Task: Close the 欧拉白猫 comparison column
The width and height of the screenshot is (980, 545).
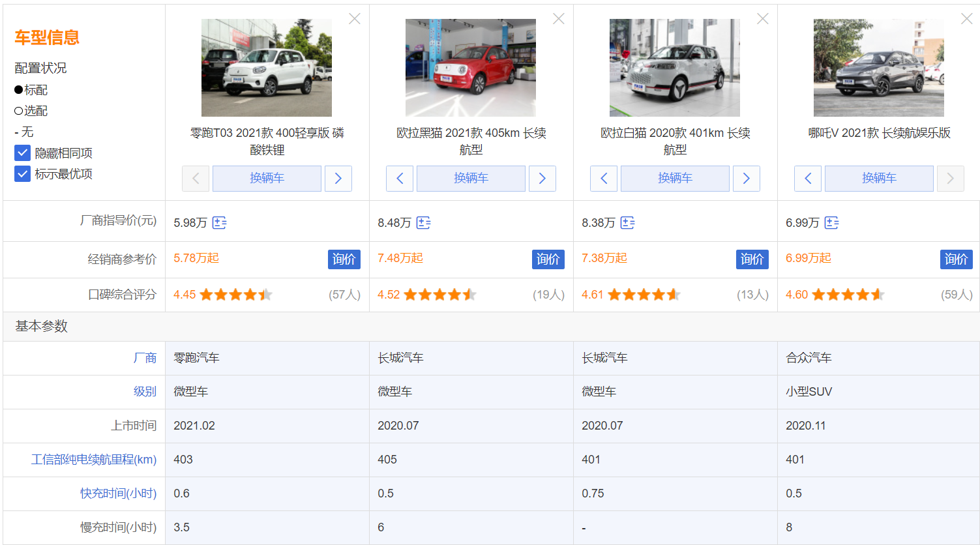Action: click(x=763, y=19)
